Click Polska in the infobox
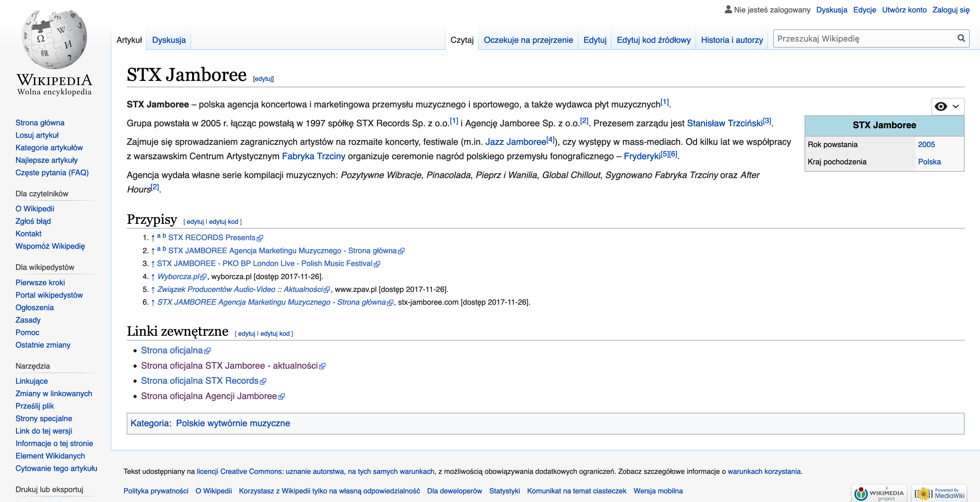 tap(929, 162)
